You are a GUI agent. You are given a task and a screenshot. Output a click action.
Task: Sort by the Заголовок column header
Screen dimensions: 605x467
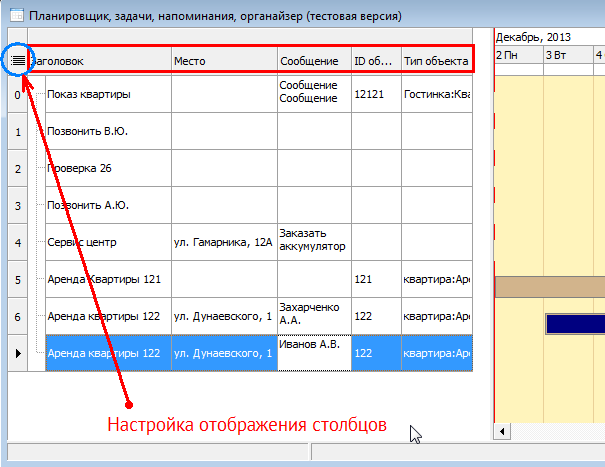coord(100,61)
